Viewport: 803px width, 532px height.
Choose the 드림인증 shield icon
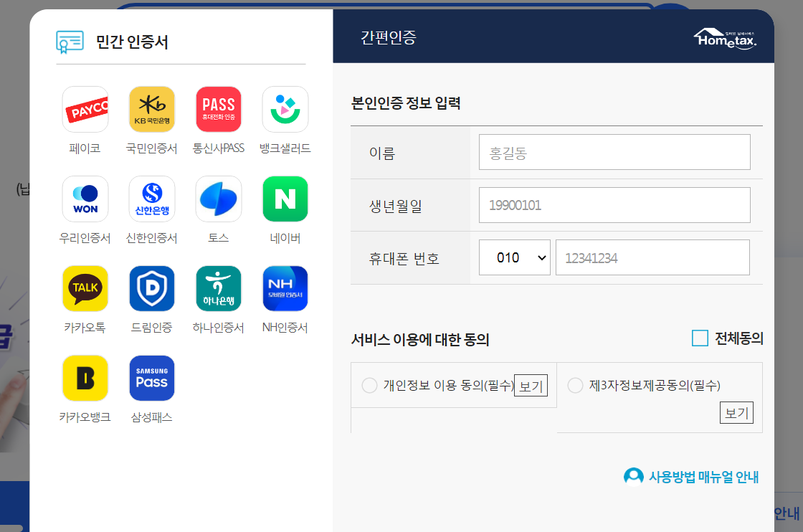[x=151, y=288]
